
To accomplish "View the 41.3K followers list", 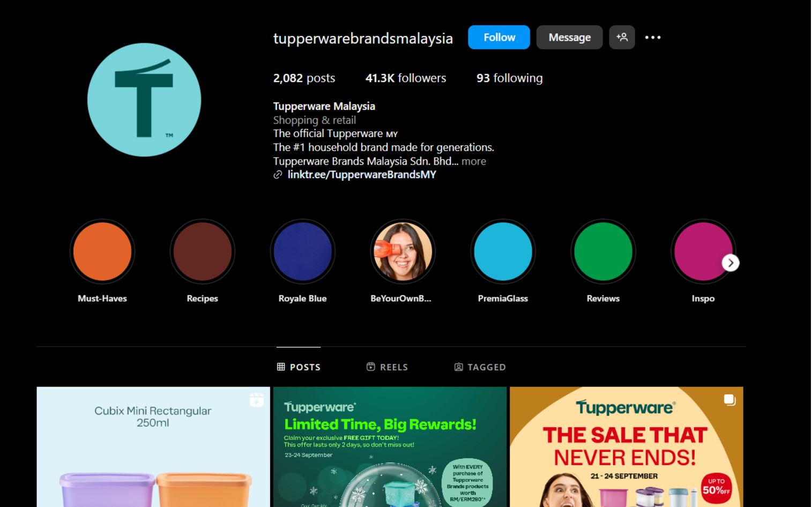I will tap(406, 78).
